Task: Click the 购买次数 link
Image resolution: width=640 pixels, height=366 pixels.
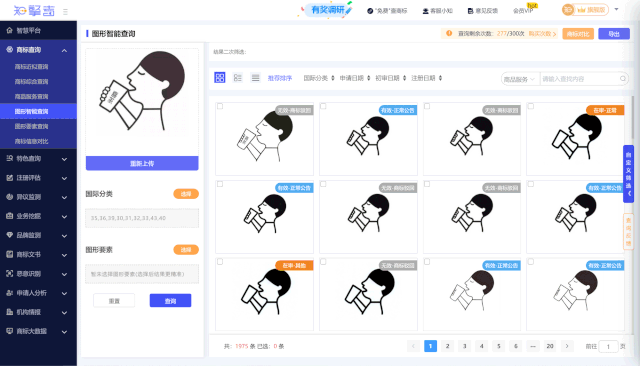Action: [x=542, y=34]
